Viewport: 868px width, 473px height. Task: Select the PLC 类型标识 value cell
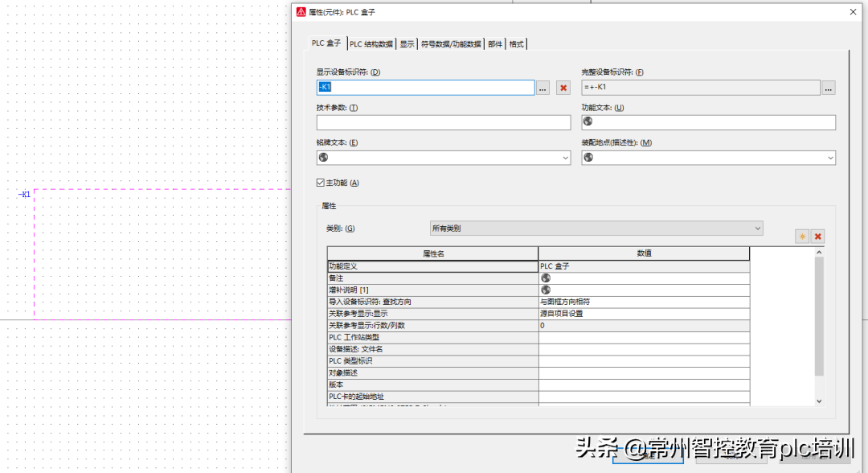644,361
